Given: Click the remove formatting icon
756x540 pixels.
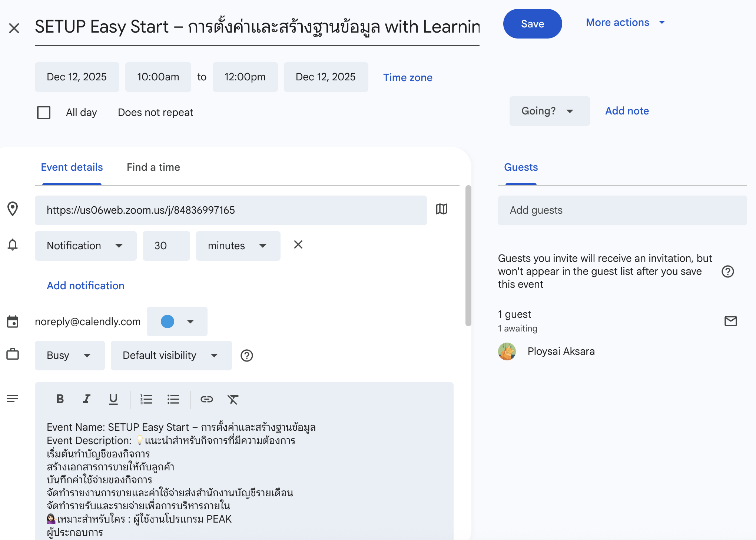Looking at the screenshot, I should (233, 399).
